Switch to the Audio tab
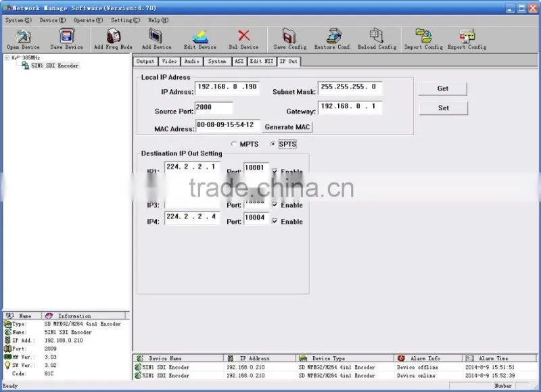The image size is (541, 392). [x=192, y=62]
